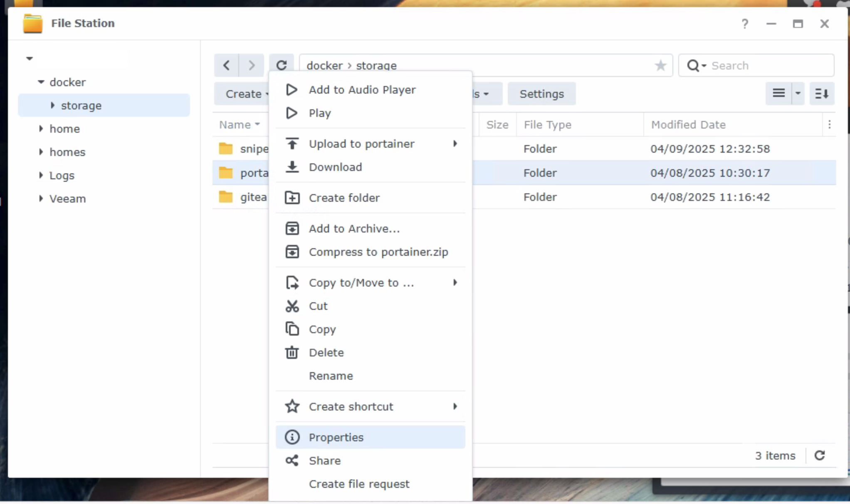
Task: Open the search options magnifier icon
Action: 697,66
